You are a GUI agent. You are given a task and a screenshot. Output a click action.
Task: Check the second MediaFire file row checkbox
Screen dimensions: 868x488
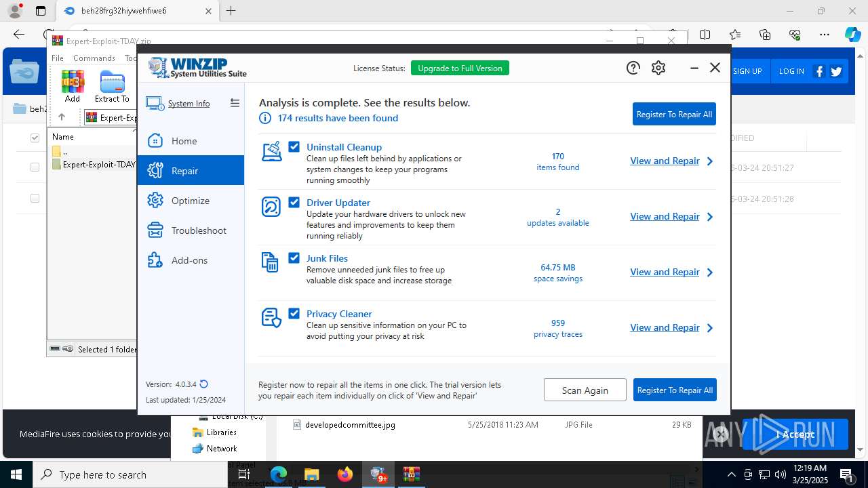[35, 198]
